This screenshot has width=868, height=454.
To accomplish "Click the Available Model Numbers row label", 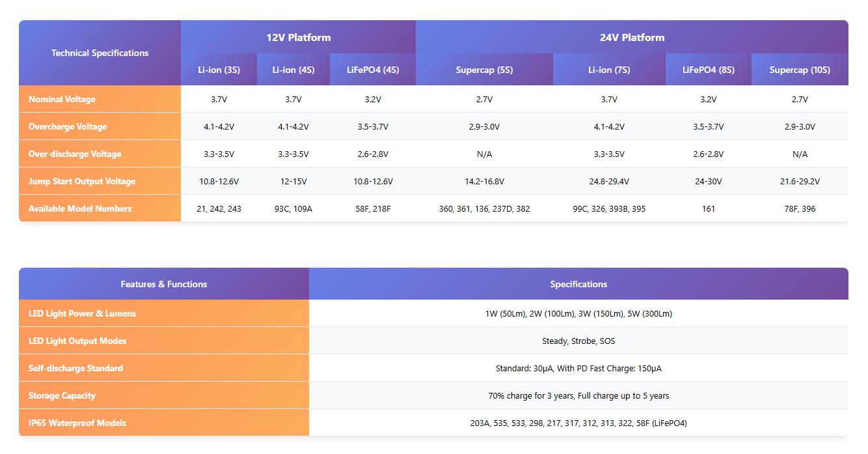I will click(x=80, y=208).
